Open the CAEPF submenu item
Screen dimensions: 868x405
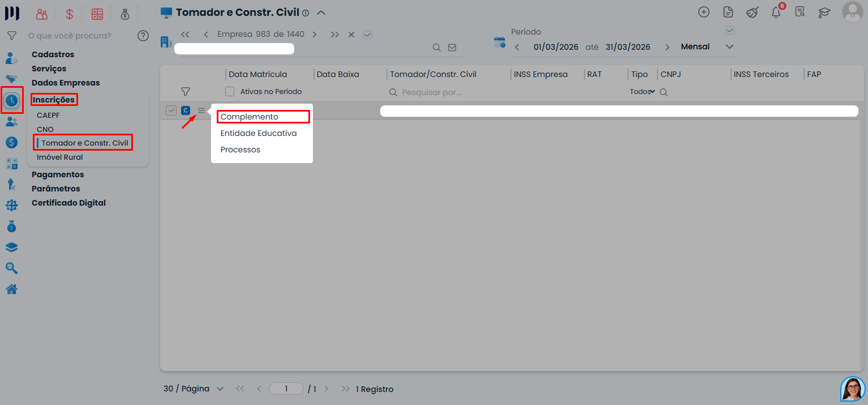48,115
